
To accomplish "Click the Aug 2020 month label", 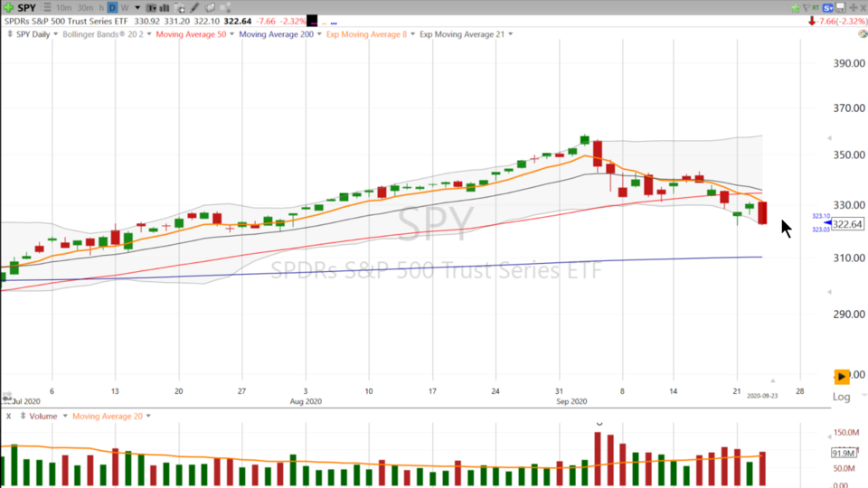I will click(306, 401).
